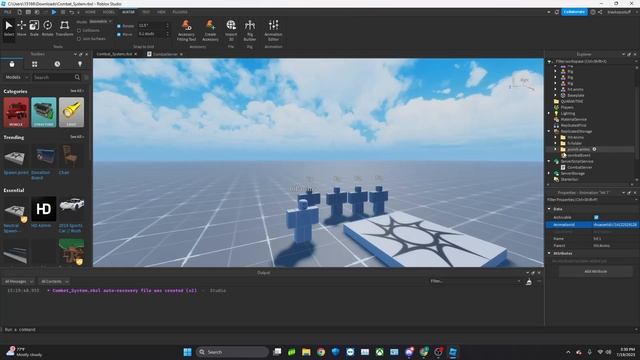Open the Toolbox Recent clock tab
The height and width of the screenshot is (360, 640).
(x=57, y=64)
